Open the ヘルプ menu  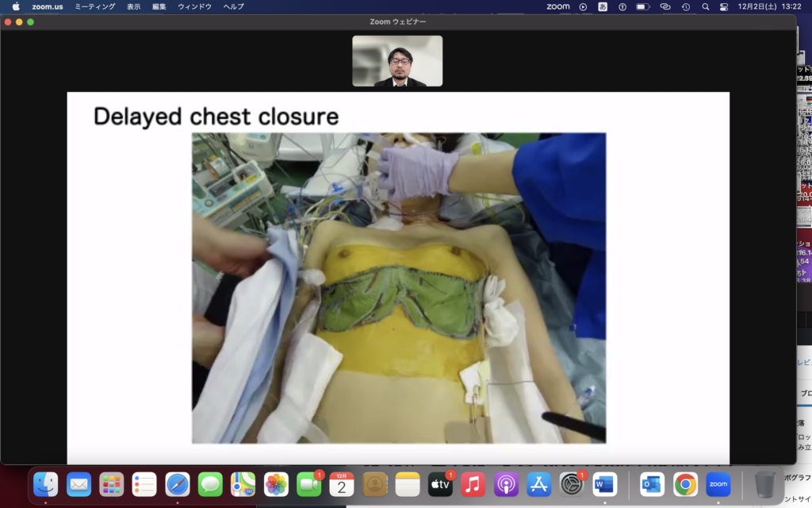(x=234, y=6)
